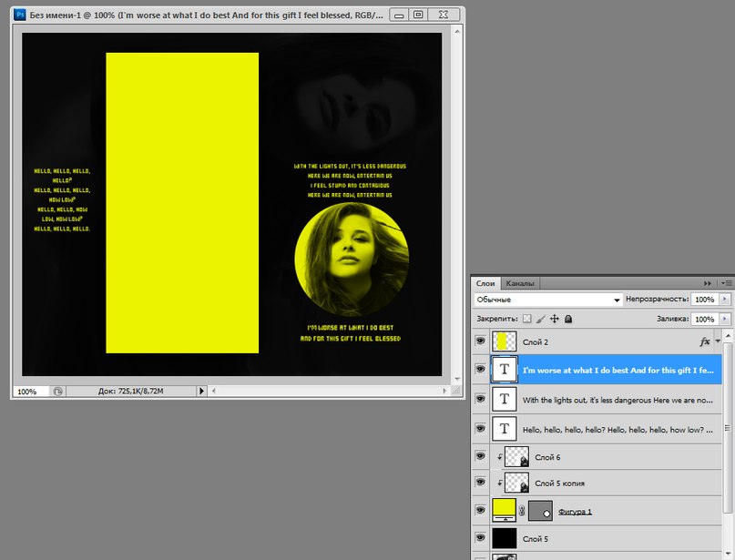Collapse the panel with the double-arrow icon
The image size is (735, 560).
click(x=708, y=283)
